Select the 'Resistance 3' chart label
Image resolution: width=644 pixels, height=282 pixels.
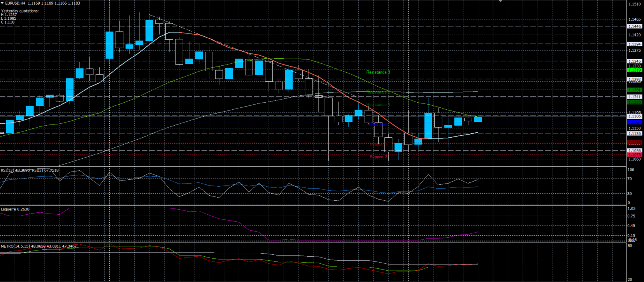click(x=378, y=72)
